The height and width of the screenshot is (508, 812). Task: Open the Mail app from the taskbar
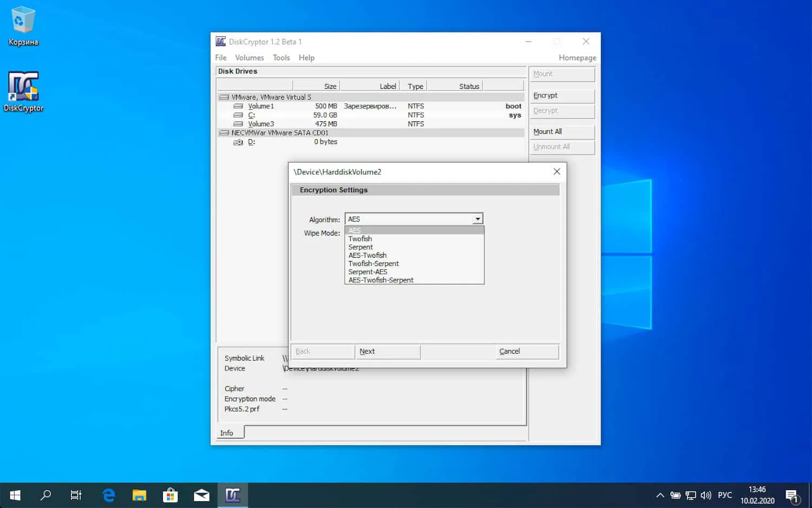pyautogui.click(x=201, y=494)
